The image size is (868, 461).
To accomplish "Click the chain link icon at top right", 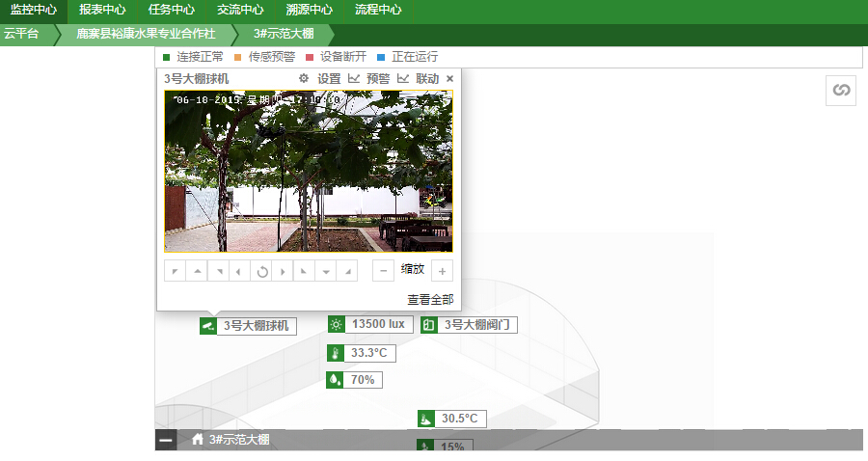I will (841, 90).
